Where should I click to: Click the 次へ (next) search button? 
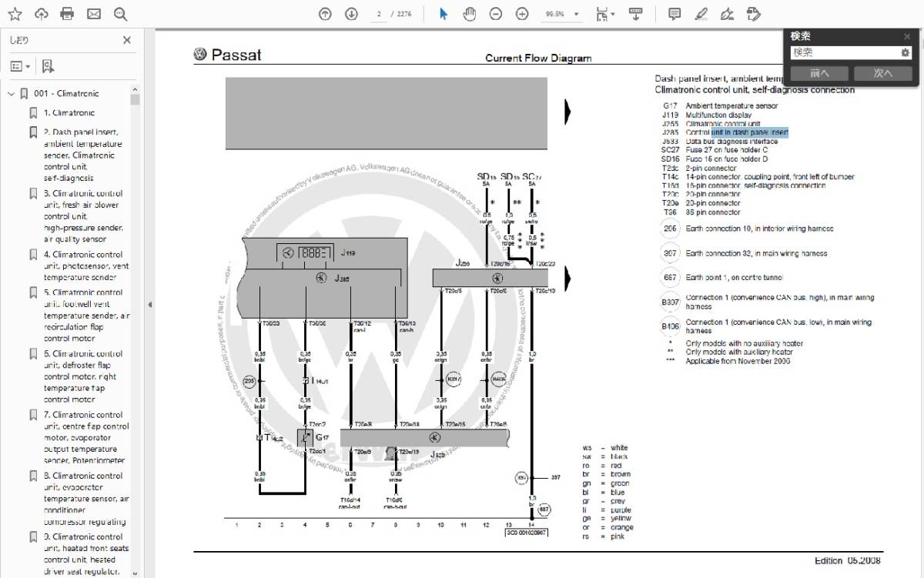click(882, 73)
